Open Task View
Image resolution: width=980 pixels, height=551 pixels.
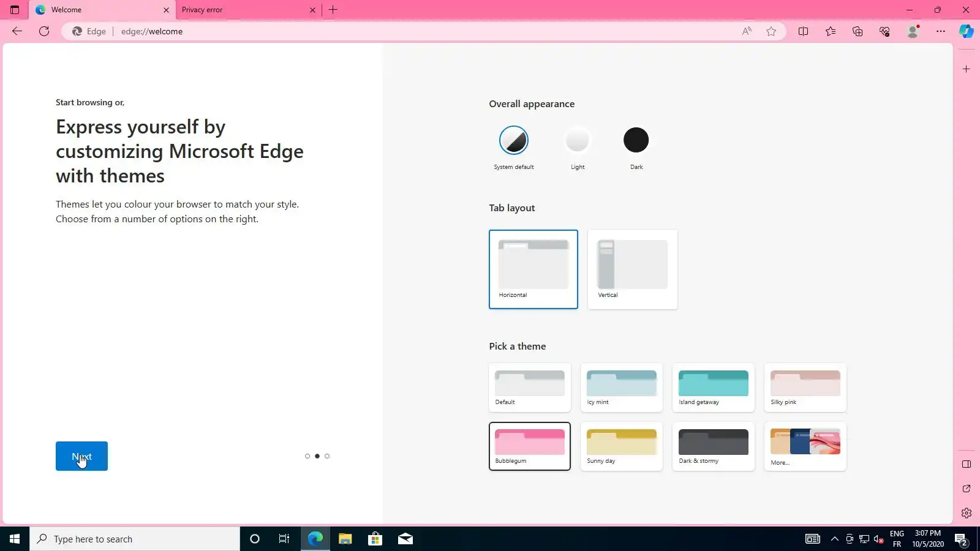[x=284, y=539]
